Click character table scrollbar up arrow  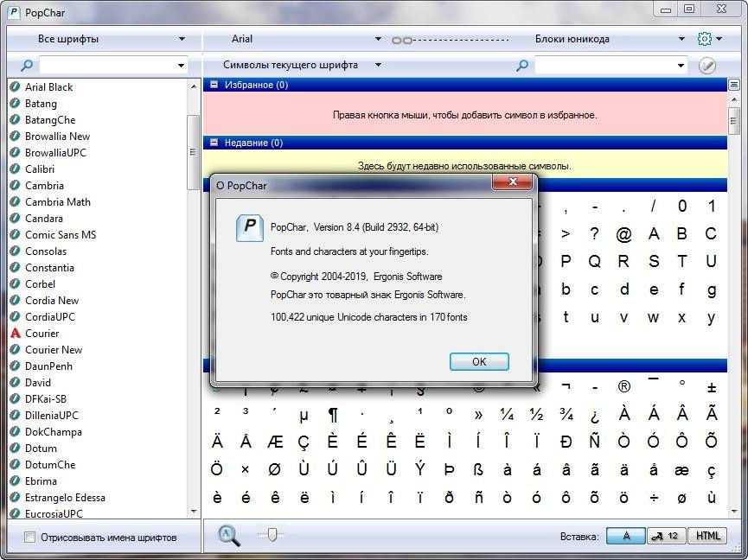pyautogui.click(x=733, y=99)
